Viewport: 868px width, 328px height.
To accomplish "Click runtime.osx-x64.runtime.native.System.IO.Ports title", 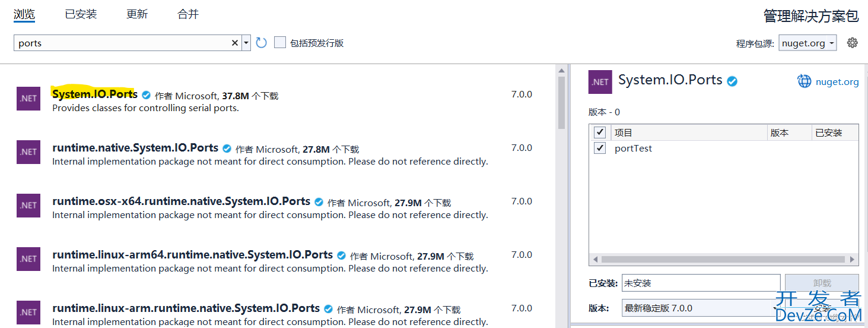I will coord(181,201).
